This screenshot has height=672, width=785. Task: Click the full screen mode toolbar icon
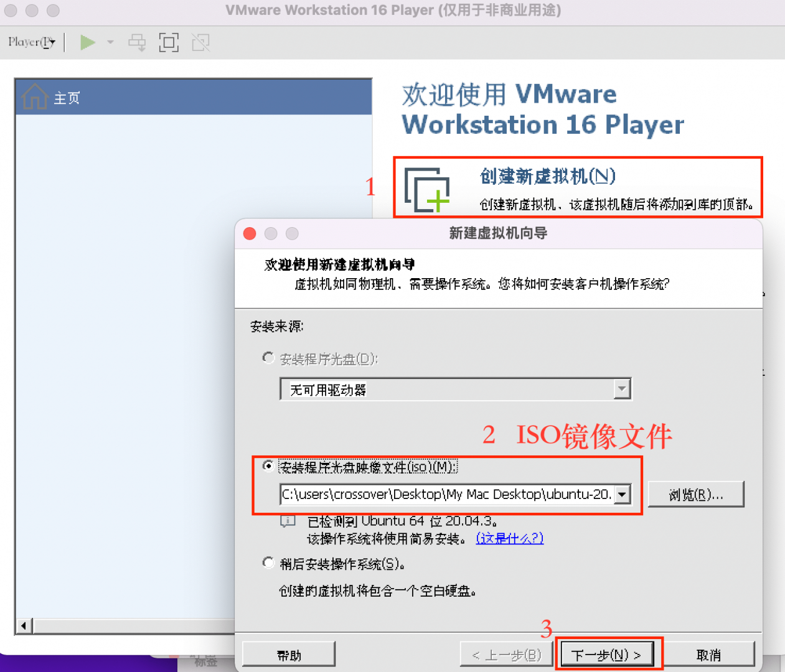(168, 42)
